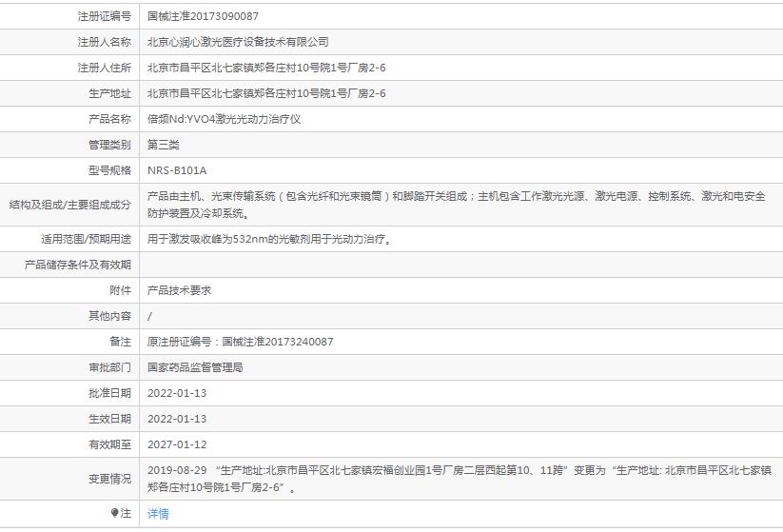Select the original number 国械注准20173240087 in 备注
This screenshot has width=783, height=532.
pos(278,342)
